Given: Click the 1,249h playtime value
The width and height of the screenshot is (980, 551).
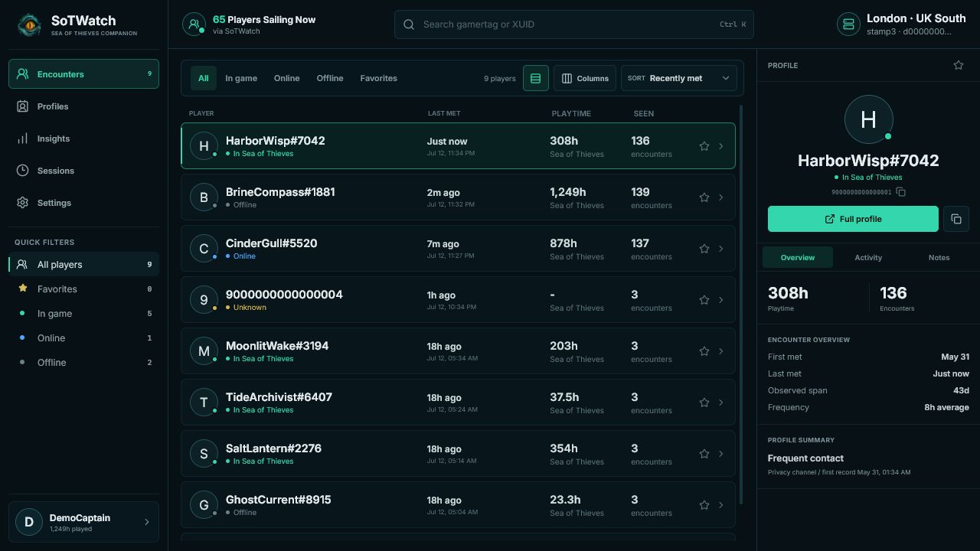Looking at the screenshot, I should tap(567, 192).
